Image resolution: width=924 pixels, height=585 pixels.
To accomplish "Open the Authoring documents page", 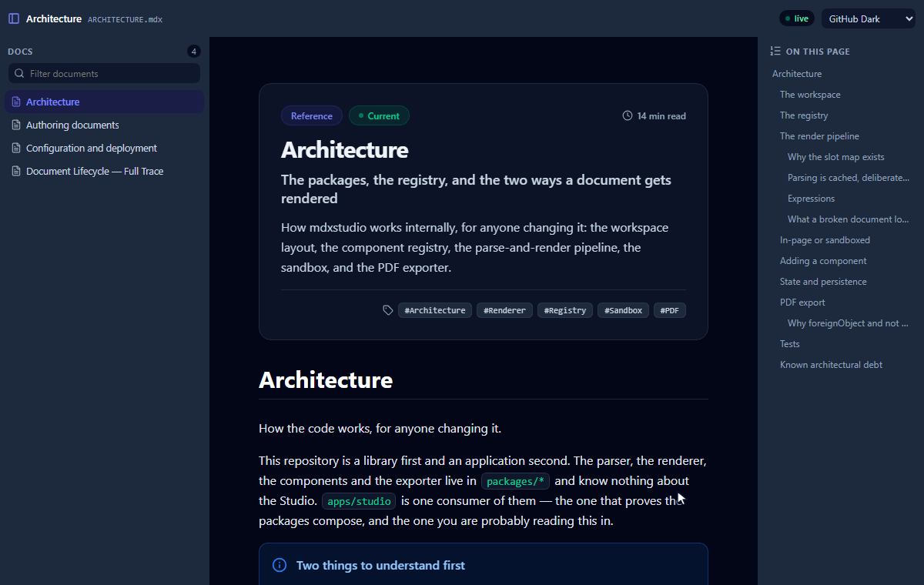I will (105, 125).
